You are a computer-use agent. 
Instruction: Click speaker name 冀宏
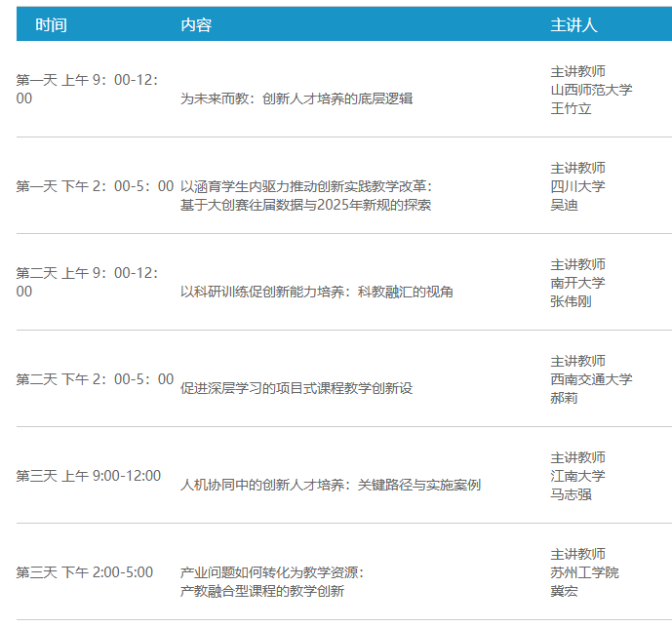pos(565,591)
